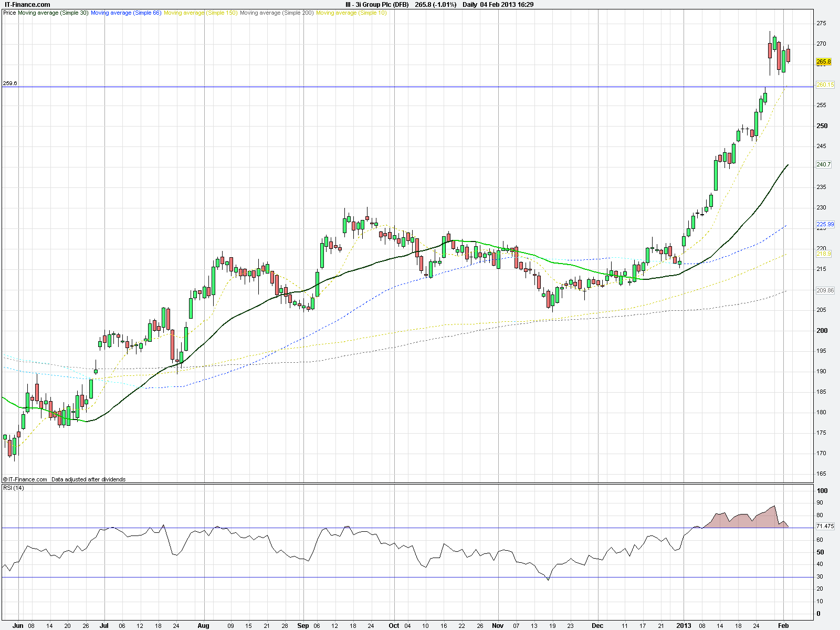Click the 259.6 horizontal line label
Image resolution: width=840 pixels, height=630 pixels.
point(10,83)
